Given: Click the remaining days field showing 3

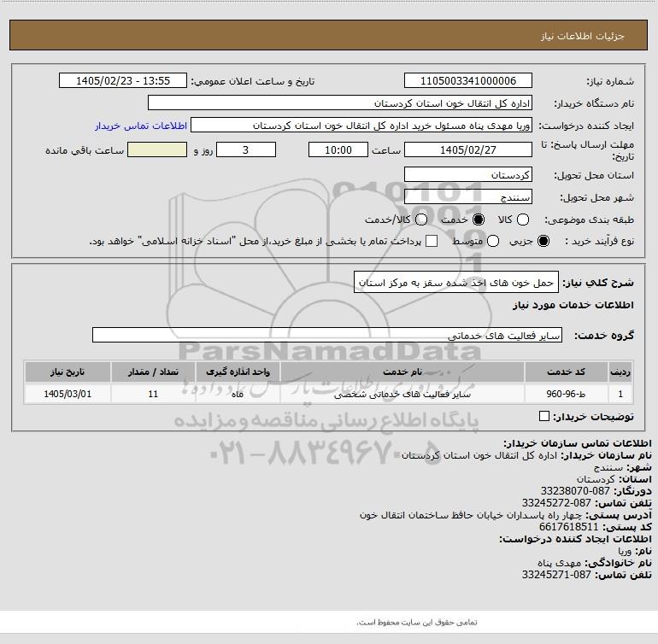Looking at the screenshot, I should [x=246, y=149].
